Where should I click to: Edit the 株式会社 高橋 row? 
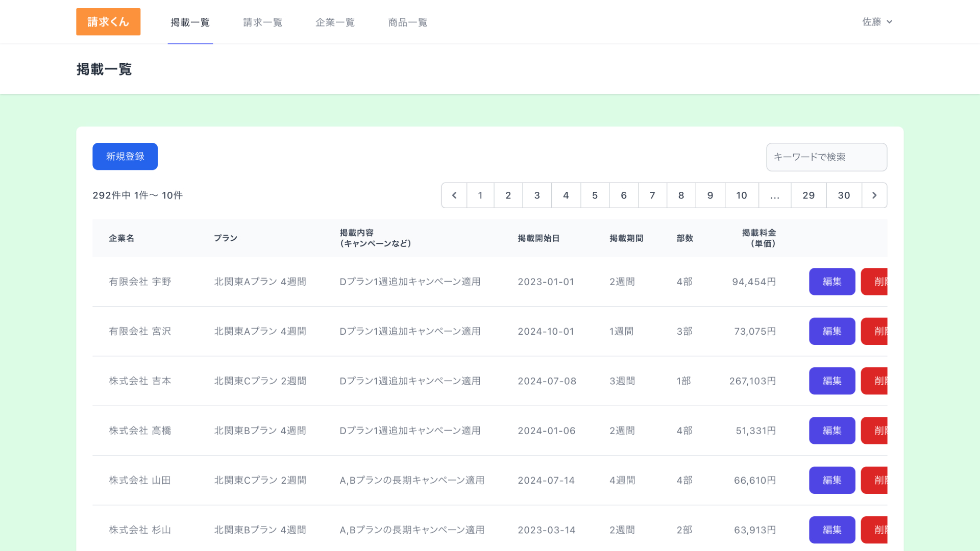click(x=832, y=431)
